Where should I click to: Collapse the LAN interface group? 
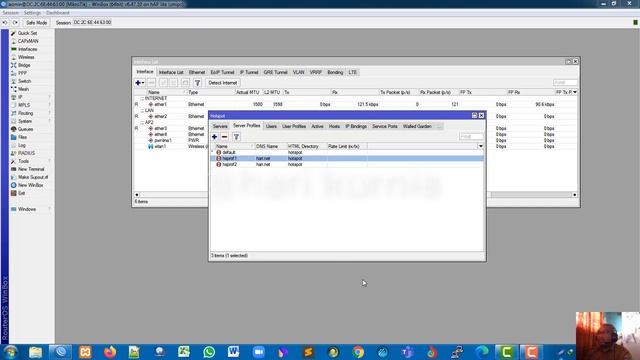click(x=142, y=110)
